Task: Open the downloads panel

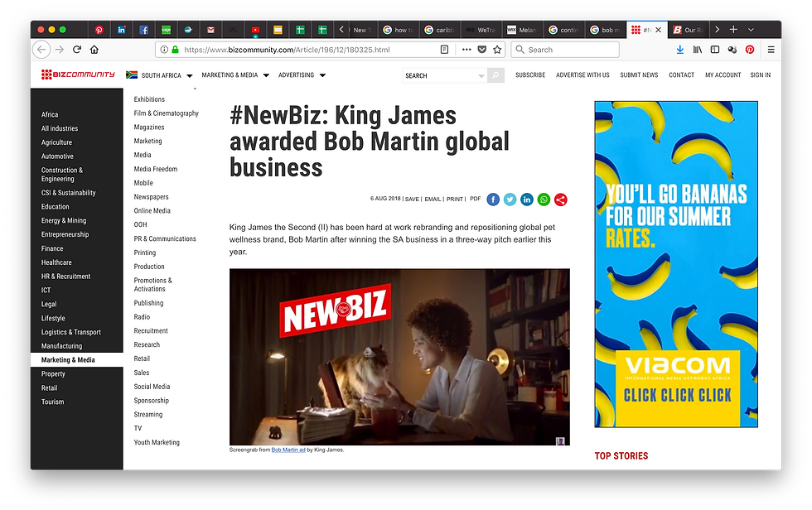Action: [680, 50]
